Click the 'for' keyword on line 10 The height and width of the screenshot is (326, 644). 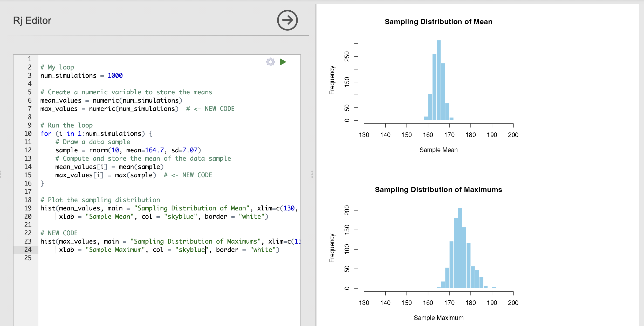46,134
